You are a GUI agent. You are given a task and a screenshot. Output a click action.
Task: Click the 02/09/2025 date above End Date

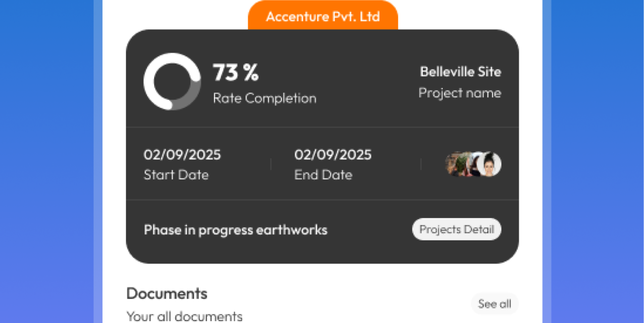coord(333,155)
